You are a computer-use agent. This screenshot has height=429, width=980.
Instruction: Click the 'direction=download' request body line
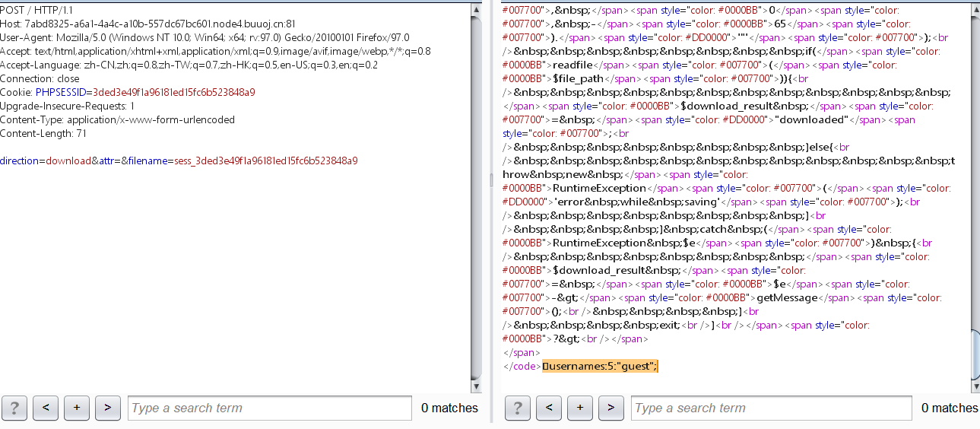tap(179, 160)
